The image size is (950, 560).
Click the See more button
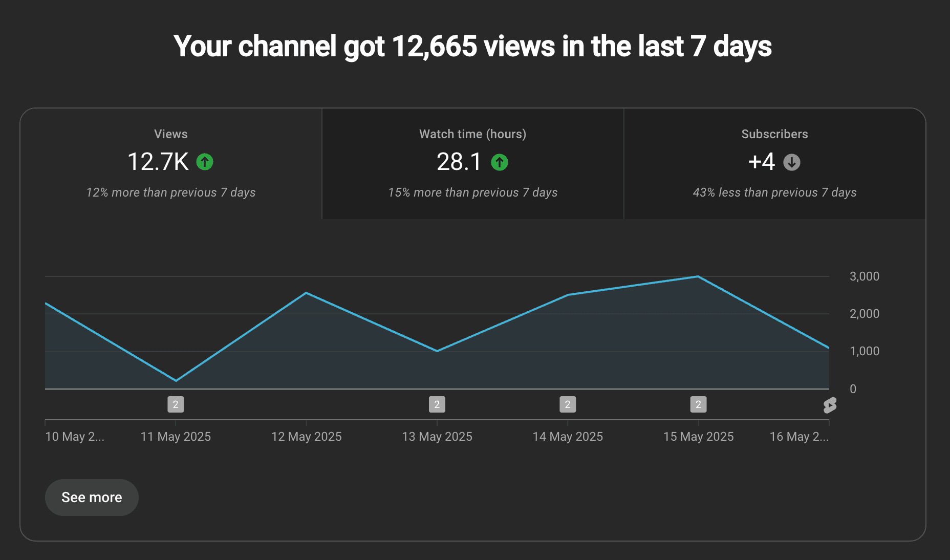click(92, 498)
